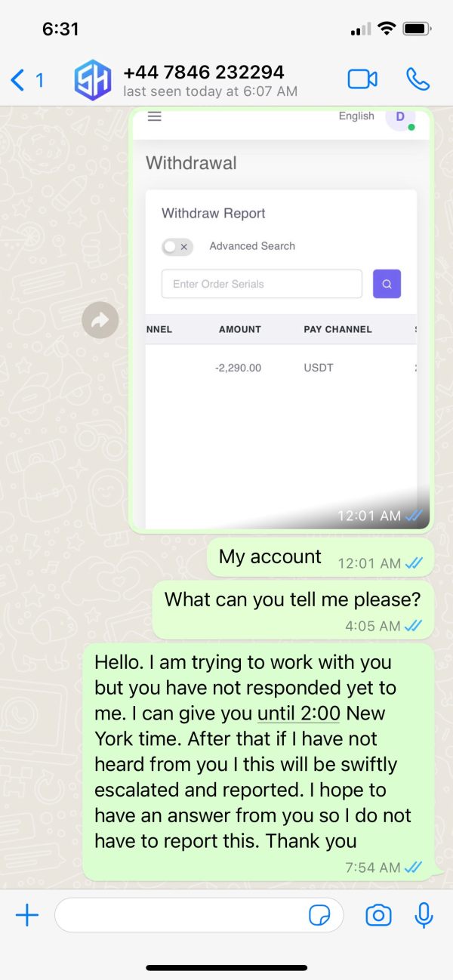
Task: Tap the forward arrow beside the image
Action: [100, 320]
